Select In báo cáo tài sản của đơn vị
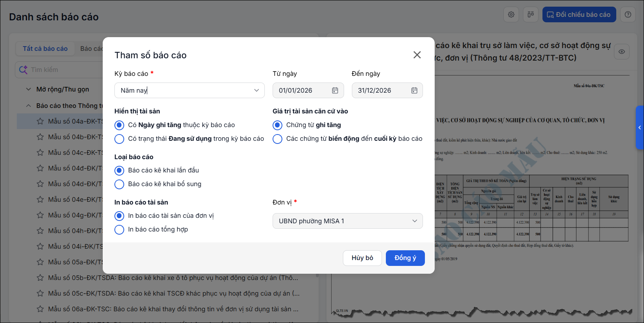The image size is (644, 323). 119,216
